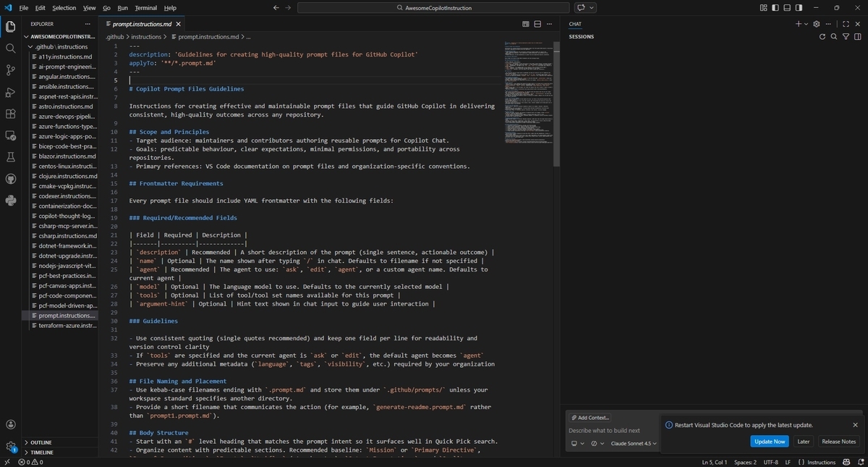The height and width of the screenshot is (467, 868).
Task: Collapse the .github\instructions folder
Action: [x=61, y=46]
